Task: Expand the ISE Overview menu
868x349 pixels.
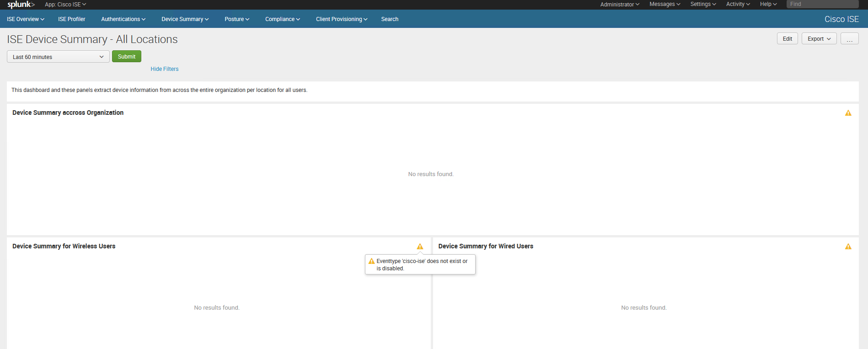Action: point(26,19)
